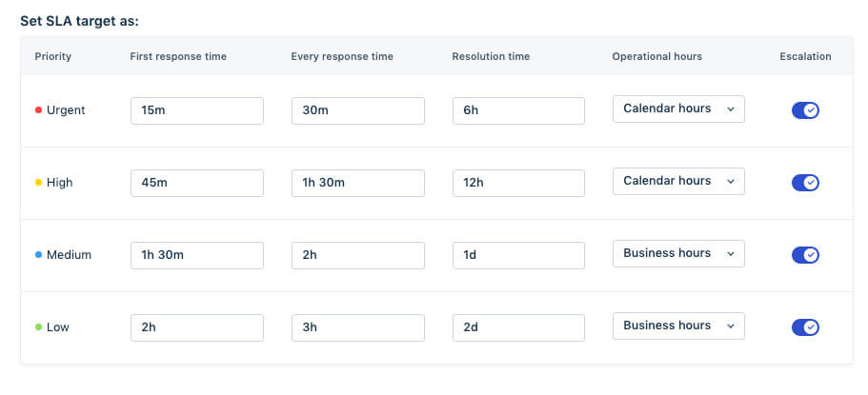Open Urgent operational hours dropdown

pos(678,109)
